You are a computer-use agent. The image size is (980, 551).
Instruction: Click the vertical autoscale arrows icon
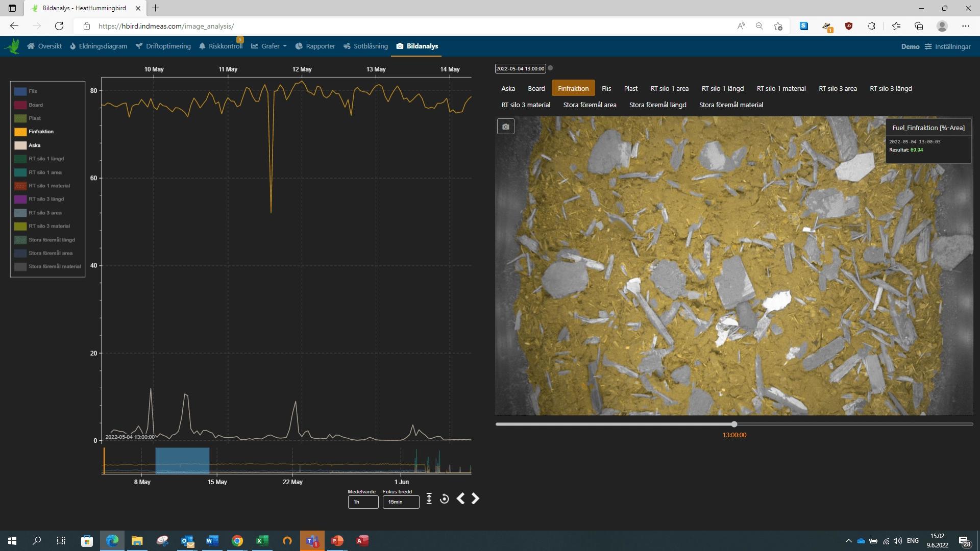coord(429,499)
